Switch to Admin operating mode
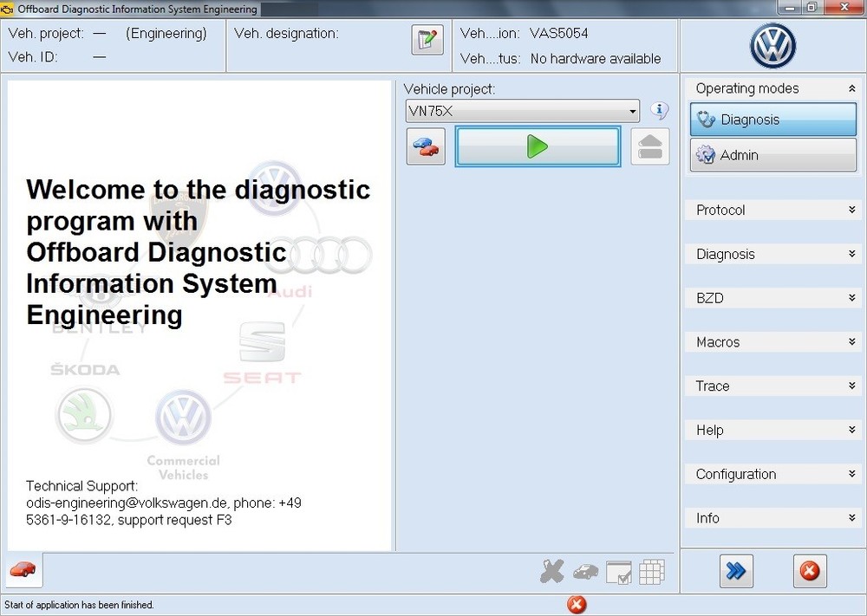Viewport: 867px width, 616px height. point(772,155)
